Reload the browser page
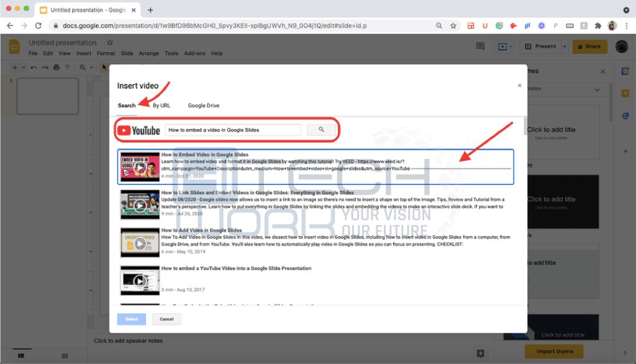The height and width of the screenshot is (364, 636). tap(38, 25)
